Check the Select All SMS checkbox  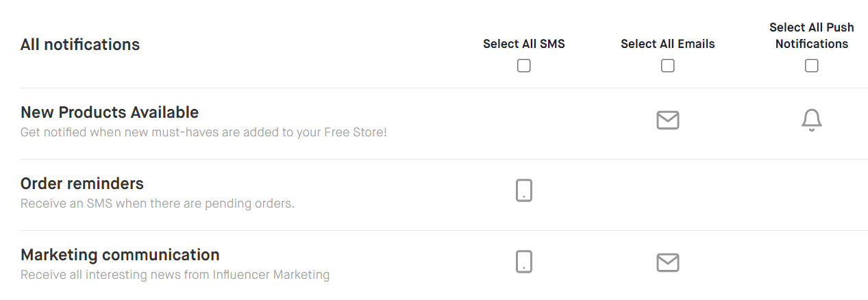coord(524,66)
